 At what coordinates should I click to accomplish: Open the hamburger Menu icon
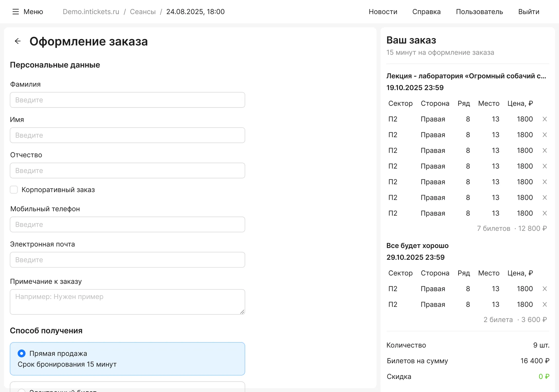[x=16, y=12]
